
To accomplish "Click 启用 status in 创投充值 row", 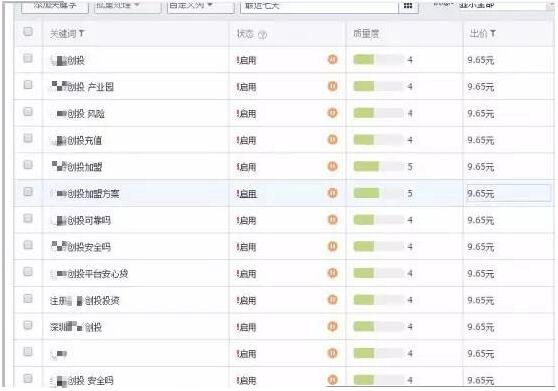I will click(x=247, y=141).
